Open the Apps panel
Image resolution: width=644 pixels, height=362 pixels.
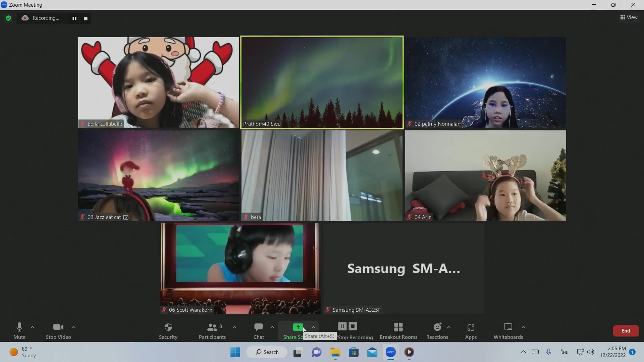(471, 330)
